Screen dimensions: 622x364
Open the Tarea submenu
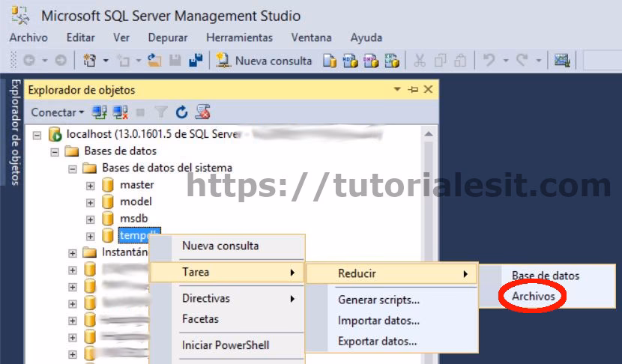click(x=227, y=272)
